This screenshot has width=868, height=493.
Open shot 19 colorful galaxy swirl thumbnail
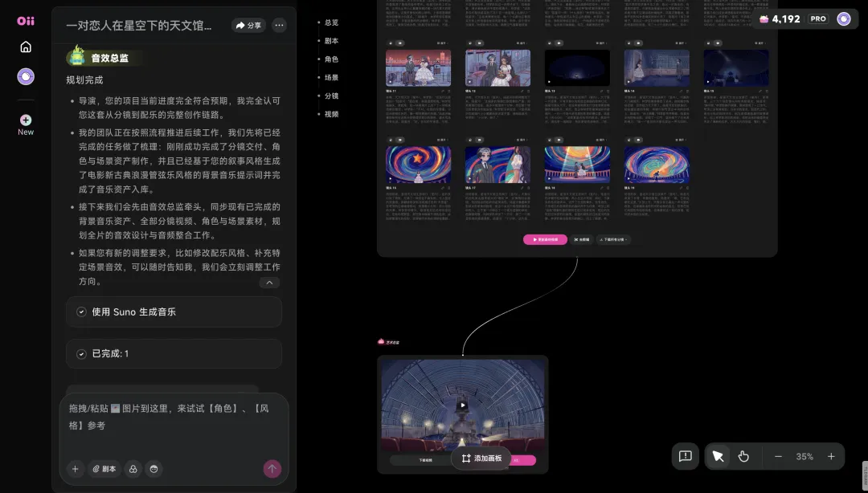point(657,165)
